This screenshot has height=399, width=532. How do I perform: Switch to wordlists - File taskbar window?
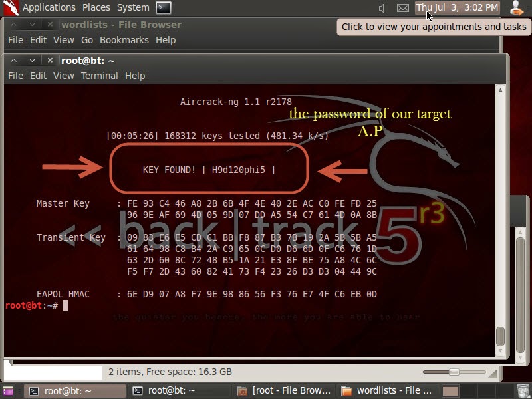pos(388,391)
